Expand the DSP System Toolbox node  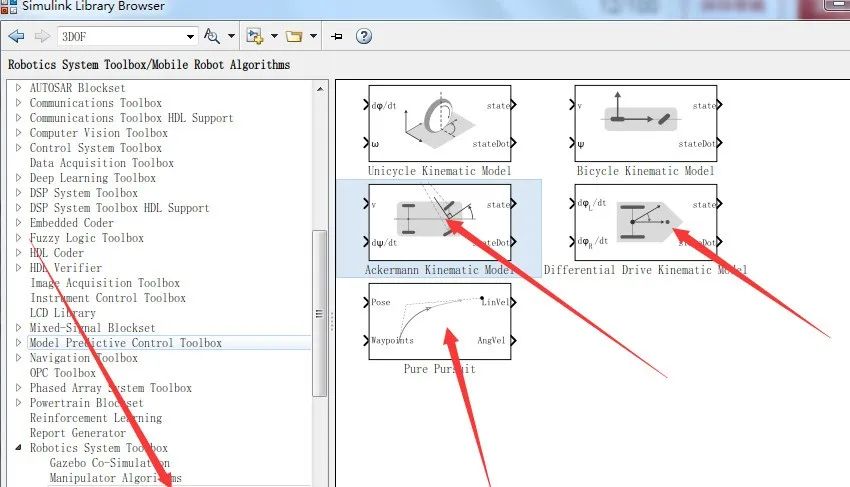pos(19,193)
